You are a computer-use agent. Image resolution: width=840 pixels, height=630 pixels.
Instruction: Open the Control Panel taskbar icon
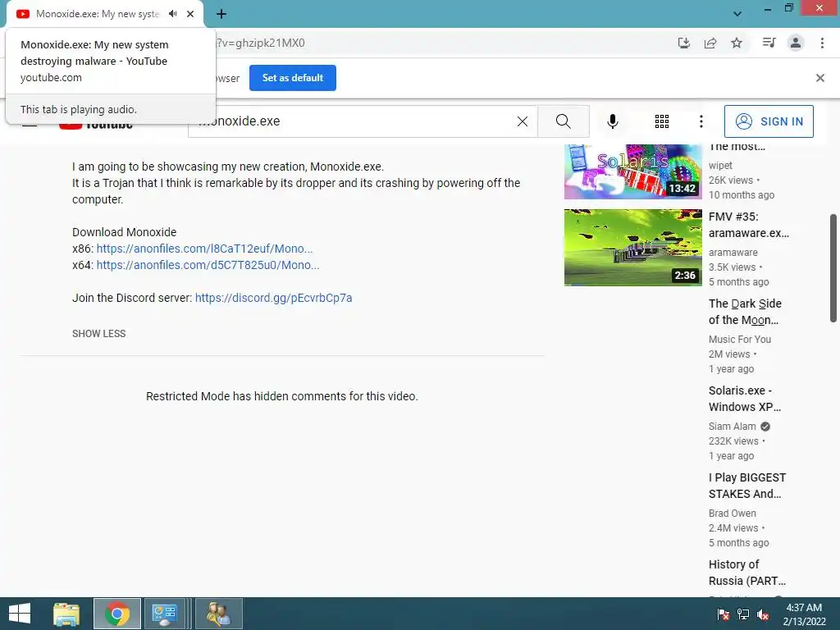click(x=165, y=614)
